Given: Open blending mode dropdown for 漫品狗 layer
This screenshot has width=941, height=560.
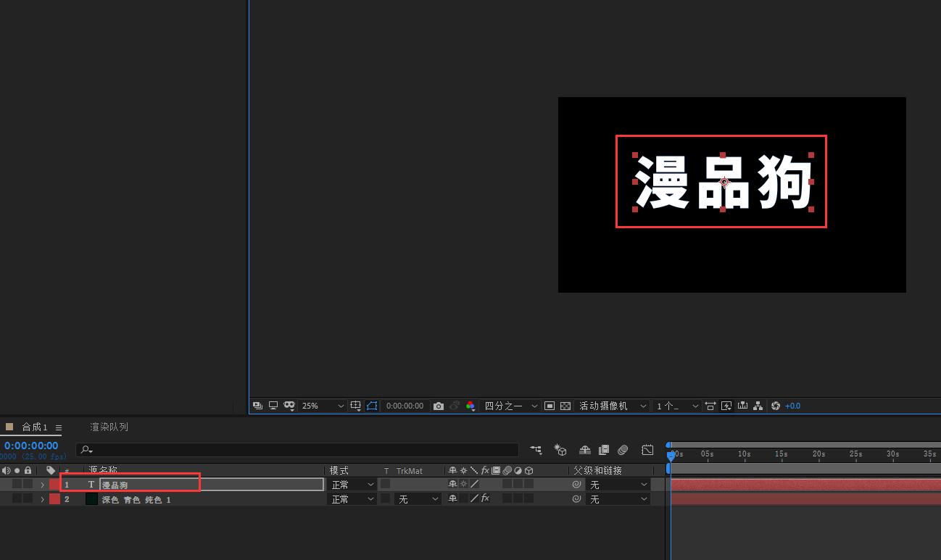Looking at the screenshot, I should [353, 485].
